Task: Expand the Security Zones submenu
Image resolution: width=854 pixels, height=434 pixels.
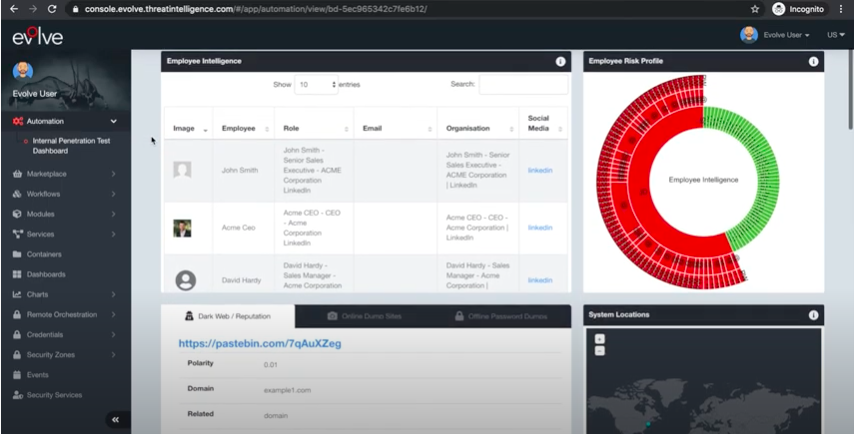Action: click(113, 354)
